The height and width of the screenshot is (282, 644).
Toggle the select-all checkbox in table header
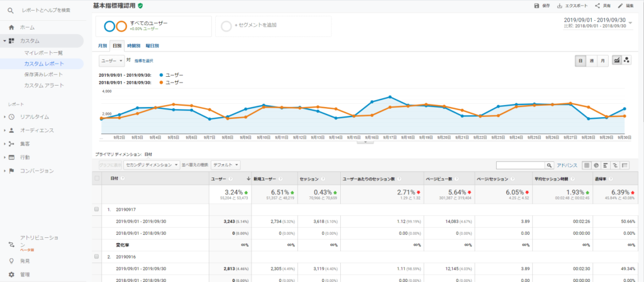[x=96, y=179]
